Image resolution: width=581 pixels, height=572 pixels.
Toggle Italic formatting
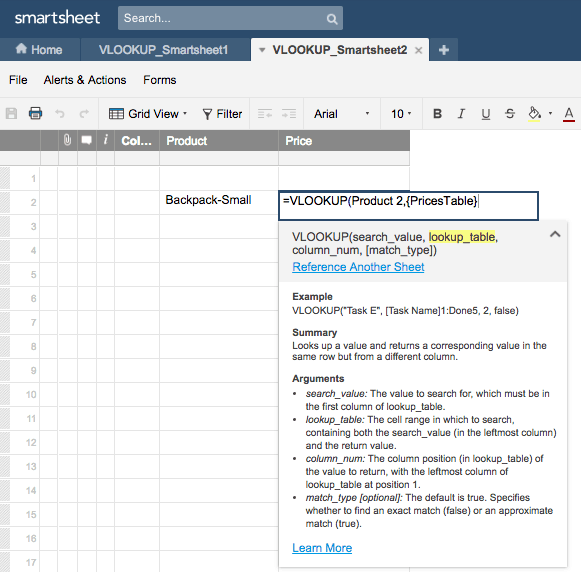click(461, 113)
